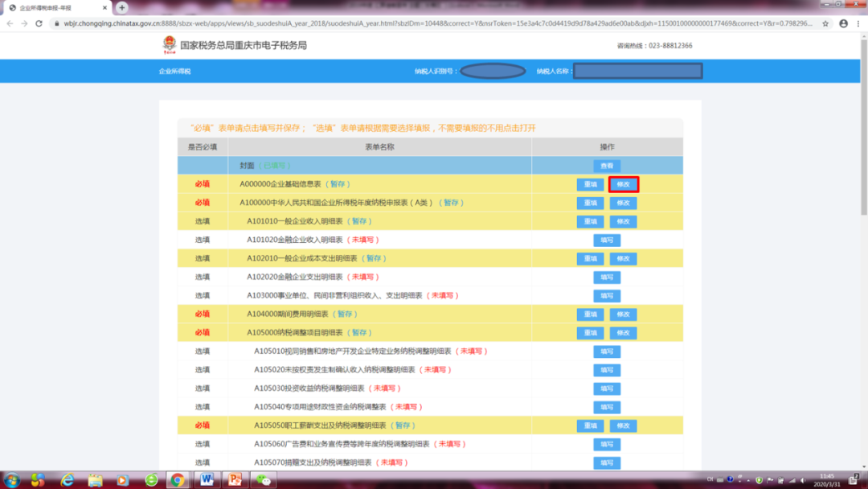The image size is (868, 489).
Task: Click 填写 for A101020金融企业收入明细表
Action: (607, 240)
